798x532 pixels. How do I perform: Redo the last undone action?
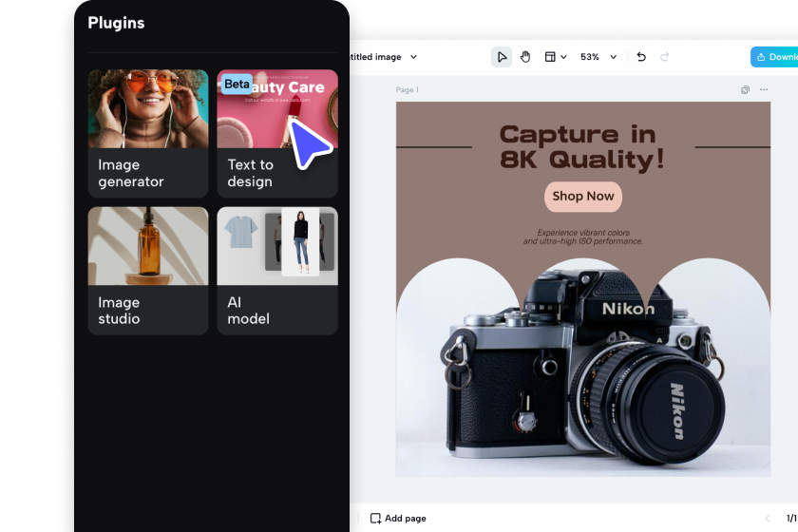664,57
